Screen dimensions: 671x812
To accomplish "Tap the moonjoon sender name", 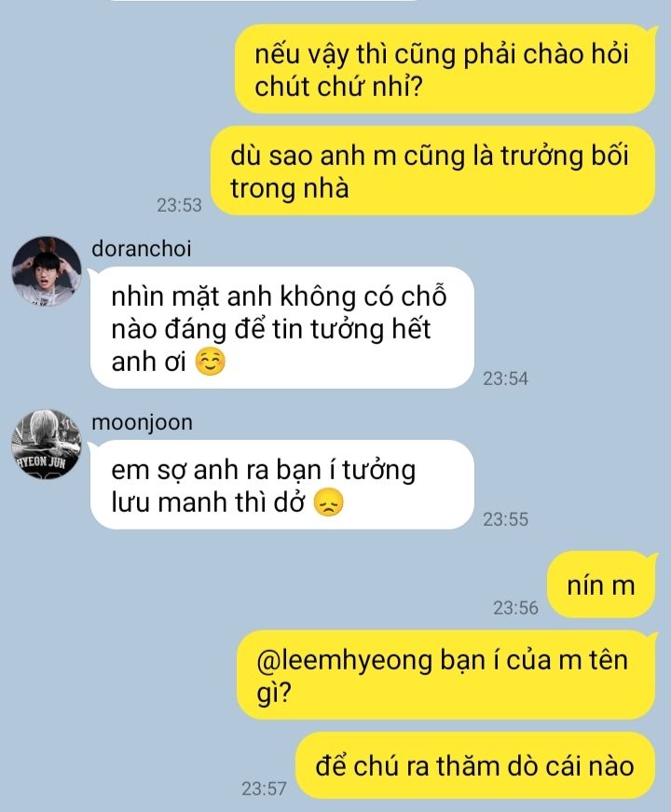I will [x=142, y=422].
